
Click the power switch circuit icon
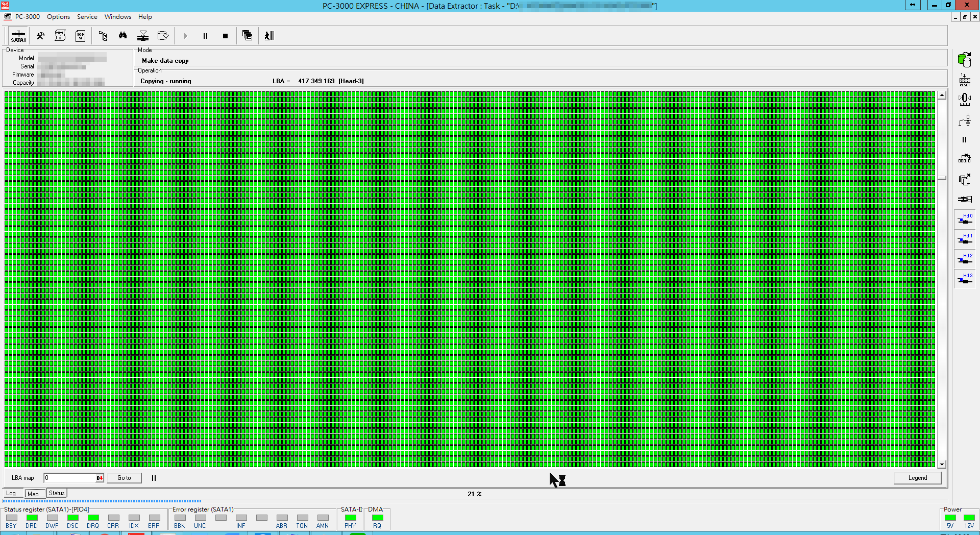click(x=964, y=120)
